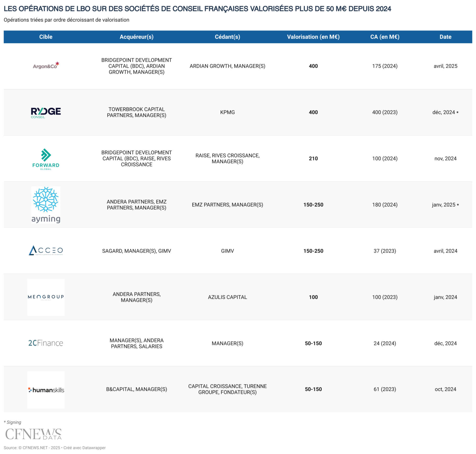Sort by Valorisation (en M€) header
The width and height of the screenshot is (476, 454).
pyautogui.click(x=313, y=37)
